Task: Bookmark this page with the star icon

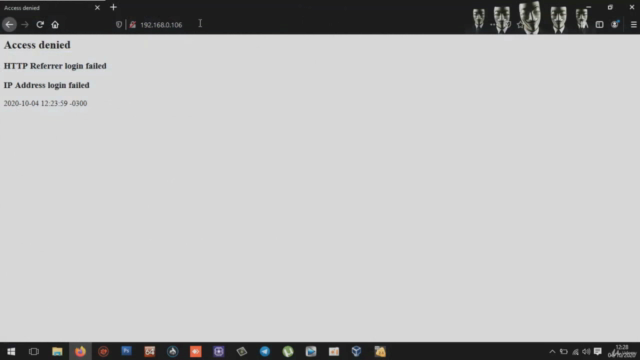Action: coord(520,24)
